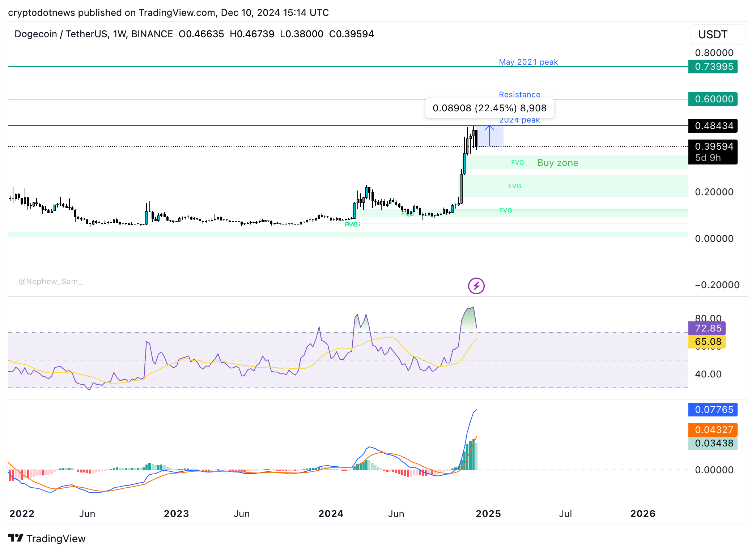Viewport: 756px width, 552px height.
Task: Click the 0.80000 price axis tick
Action: pos(714,53)
